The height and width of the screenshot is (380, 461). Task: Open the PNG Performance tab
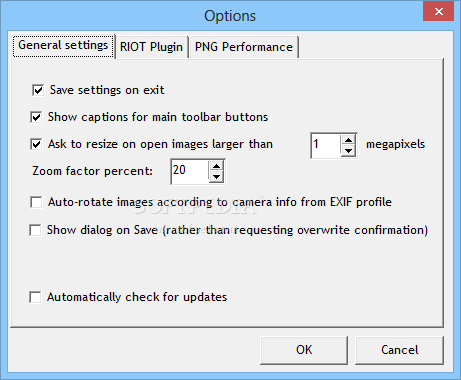[x=244, y=47]
